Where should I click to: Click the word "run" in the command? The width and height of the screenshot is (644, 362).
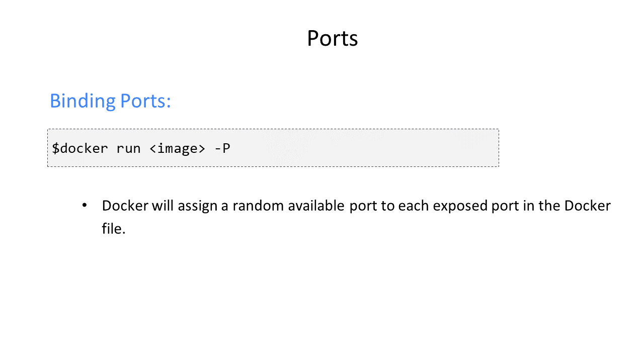point(128,149)
